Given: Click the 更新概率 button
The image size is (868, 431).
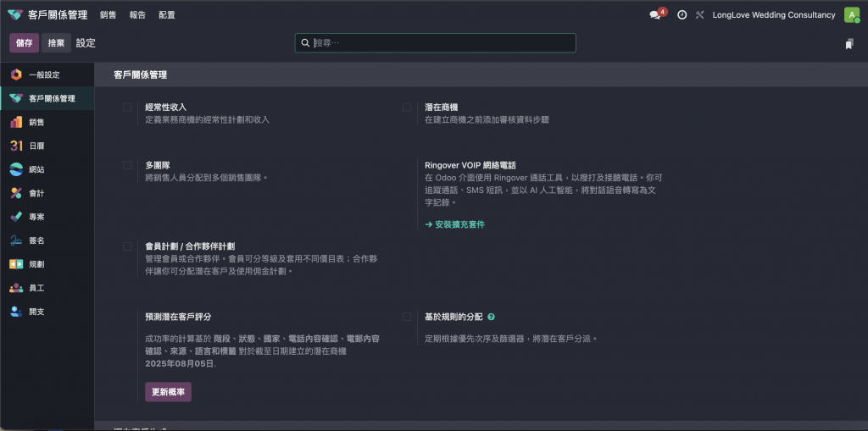Looking at the screenshot, I should click(x=169, y=392).
